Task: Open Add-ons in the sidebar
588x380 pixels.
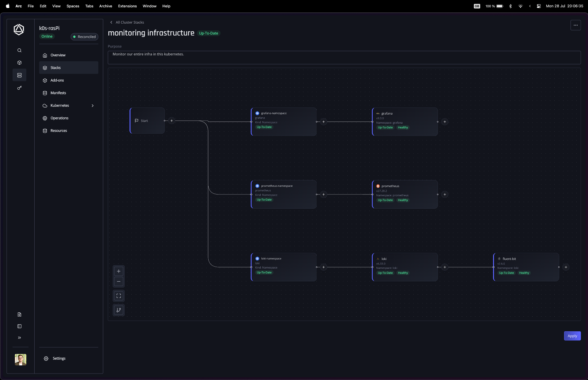Action: point(69,80)
